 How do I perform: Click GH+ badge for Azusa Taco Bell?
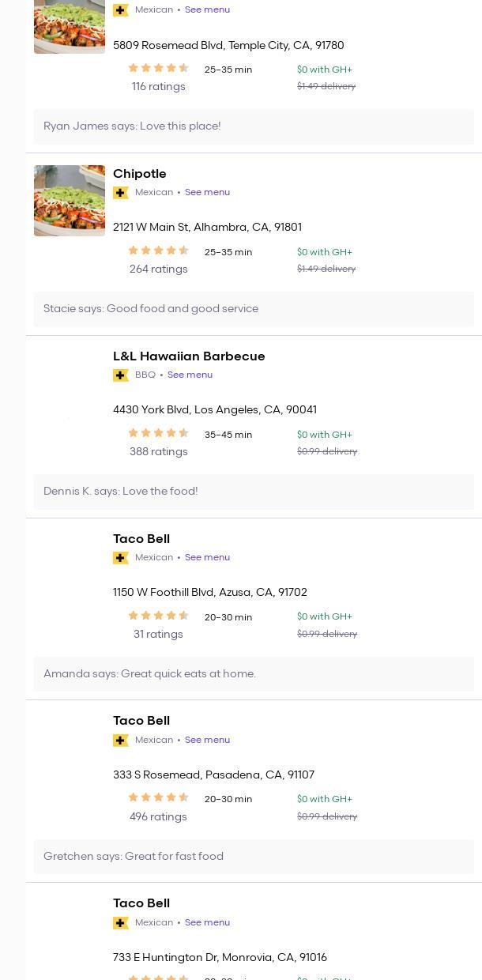tap(121, 558)
